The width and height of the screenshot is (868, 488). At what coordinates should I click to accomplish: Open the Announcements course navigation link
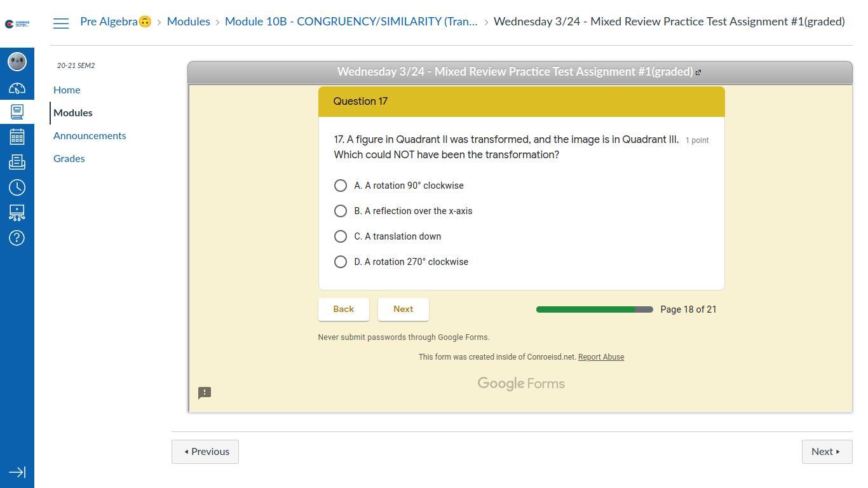(90, 135)
